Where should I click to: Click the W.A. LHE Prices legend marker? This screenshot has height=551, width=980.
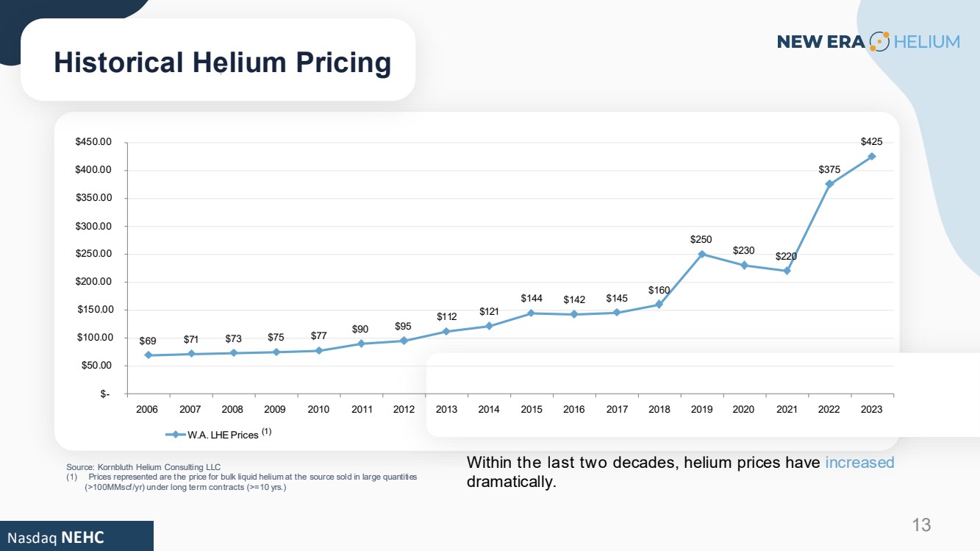[176, 435]
